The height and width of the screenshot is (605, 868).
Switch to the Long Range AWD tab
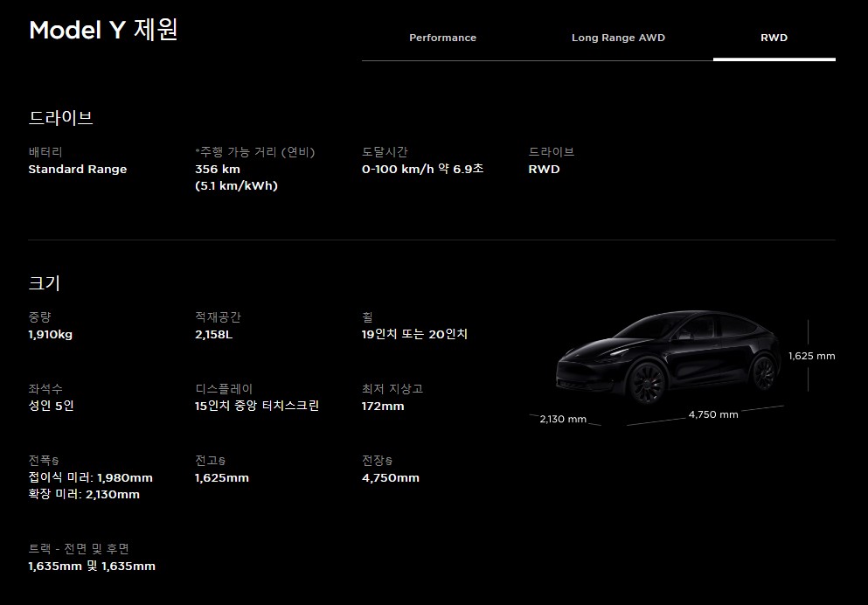(x=618, y=38)
